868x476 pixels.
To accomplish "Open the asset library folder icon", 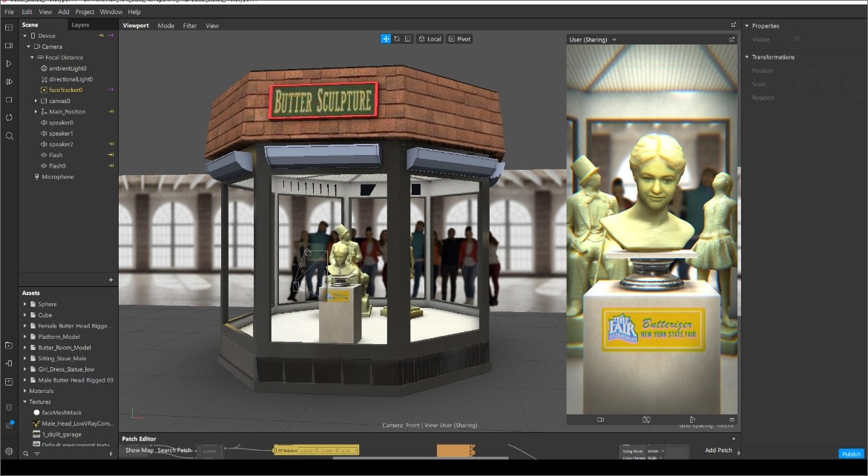I will pos(9,346).
